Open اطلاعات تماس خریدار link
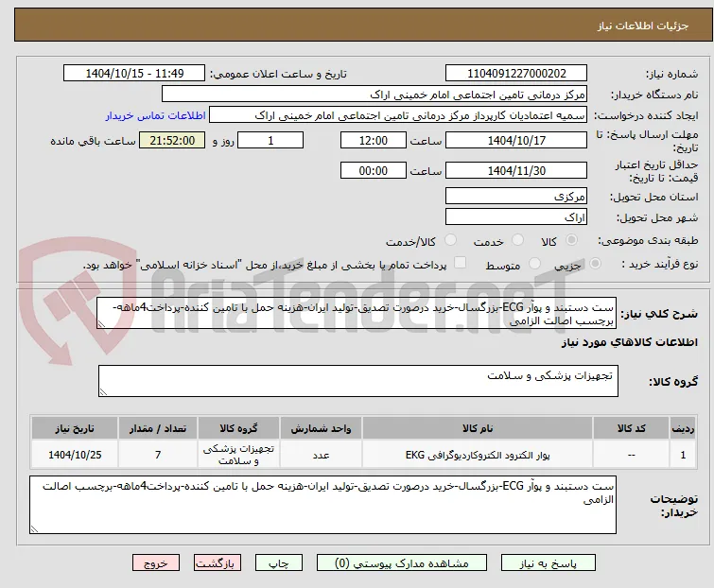Viewport: 714px width, 588px height. click(x=156, y=115)
